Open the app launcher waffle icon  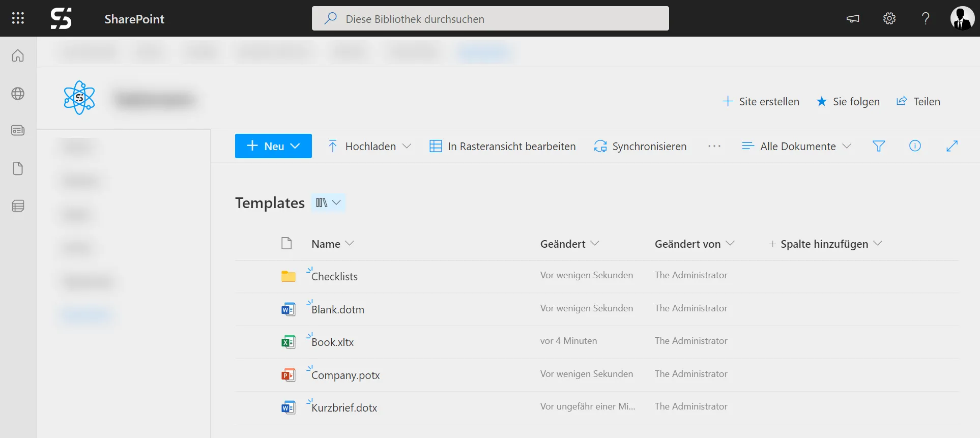(x=18, y=18)
